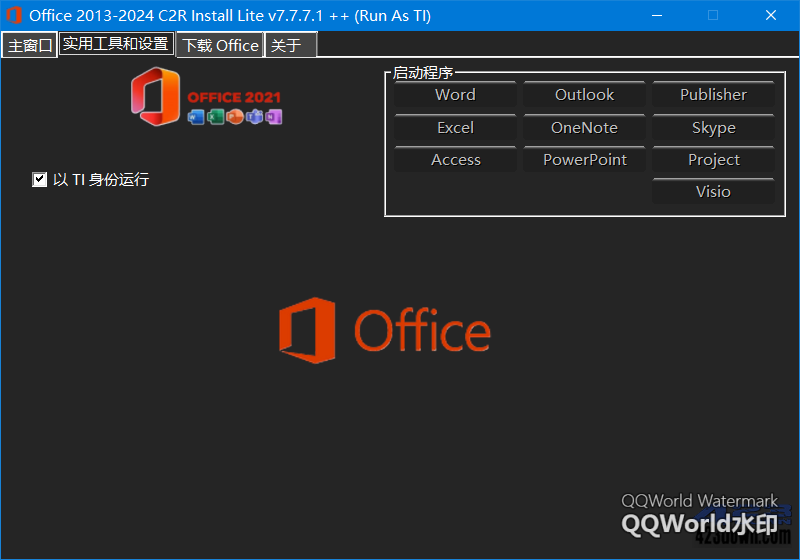Launch Publisher button
The width and height of the screenshot is (800, 560).
713,94
